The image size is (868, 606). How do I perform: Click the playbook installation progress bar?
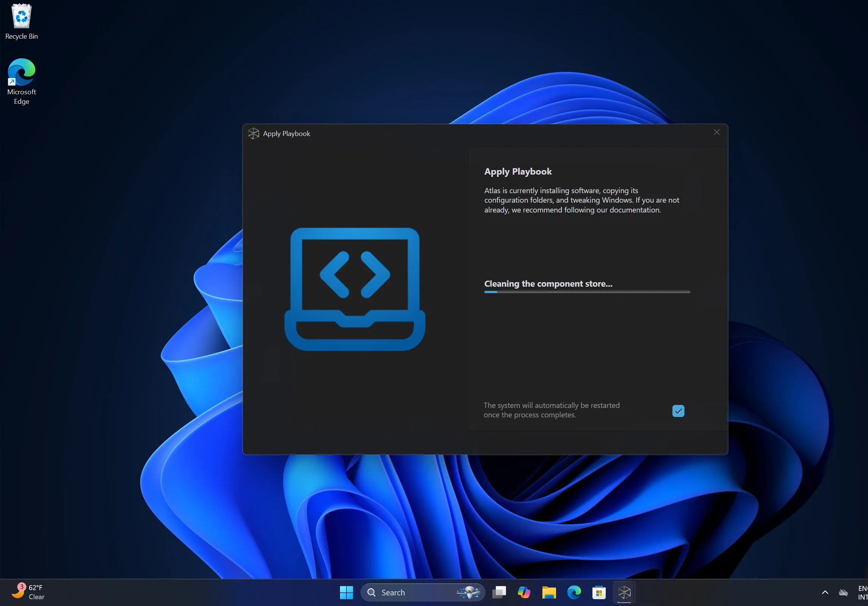pyautogui.click(x=587, y=292)
